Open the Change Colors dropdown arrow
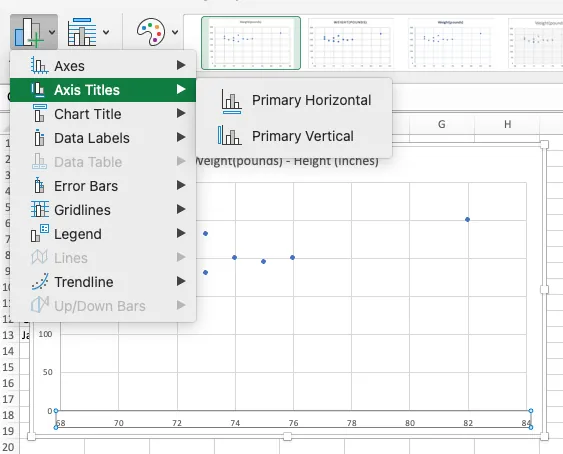Image resolution: width=563 pixels, height=454 pixels. pyautogui.click(x=175, y=32)
